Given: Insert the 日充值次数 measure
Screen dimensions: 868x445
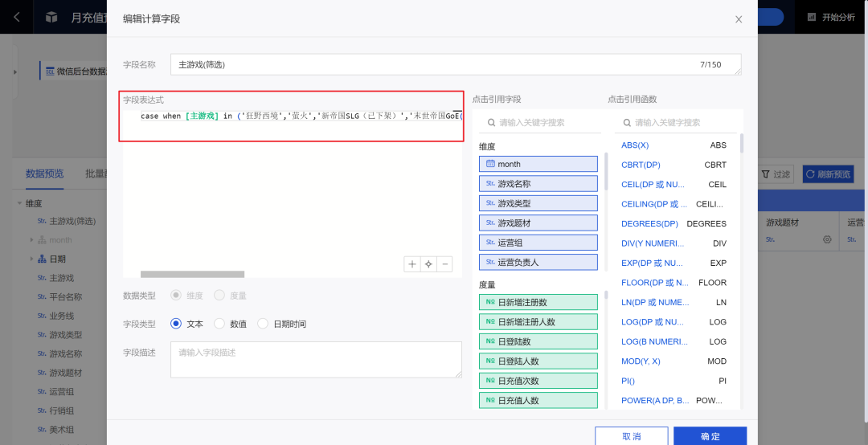Looking at the screenshot, I should pos(538,381).
